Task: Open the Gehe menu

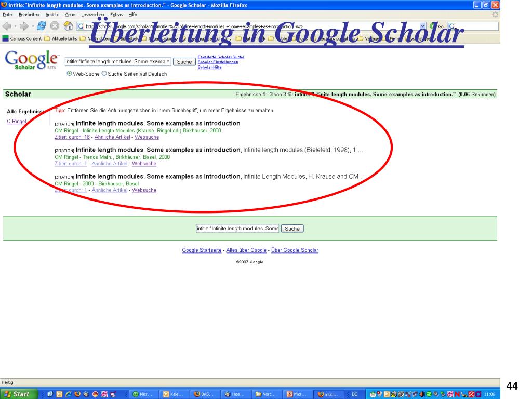Action: 70,15
